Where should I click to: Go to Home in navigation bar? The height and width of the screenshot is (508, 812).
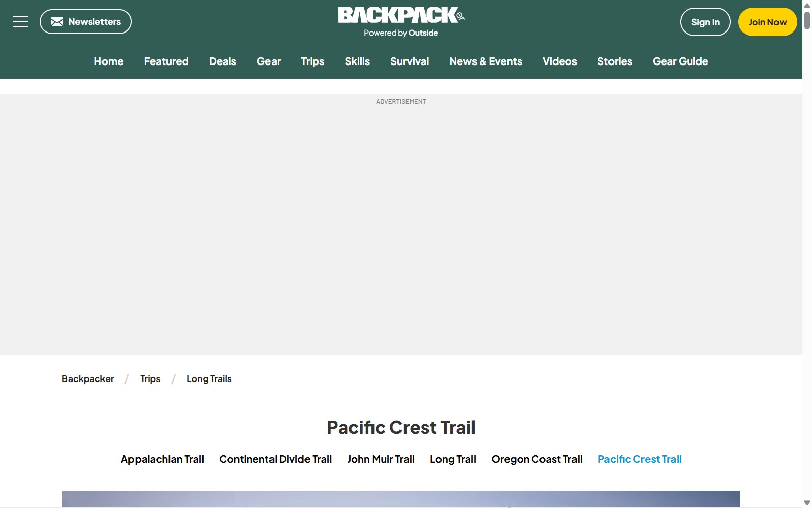click(109, 61)
